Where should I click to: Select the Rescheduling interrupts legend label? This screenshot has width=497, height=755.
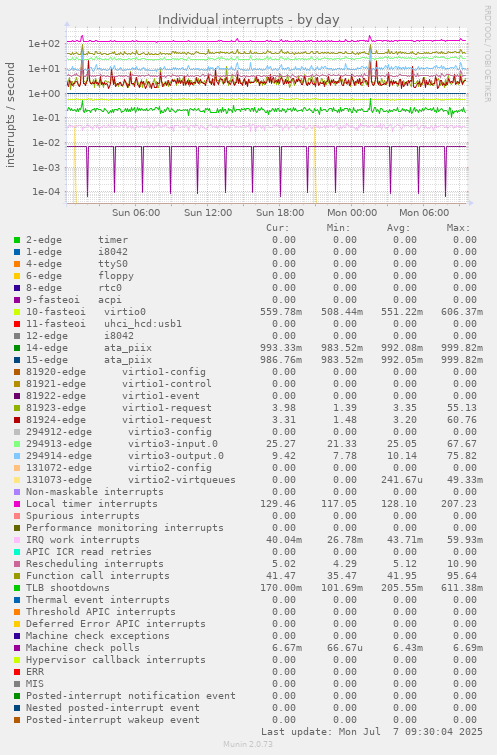tap(94, 564)
